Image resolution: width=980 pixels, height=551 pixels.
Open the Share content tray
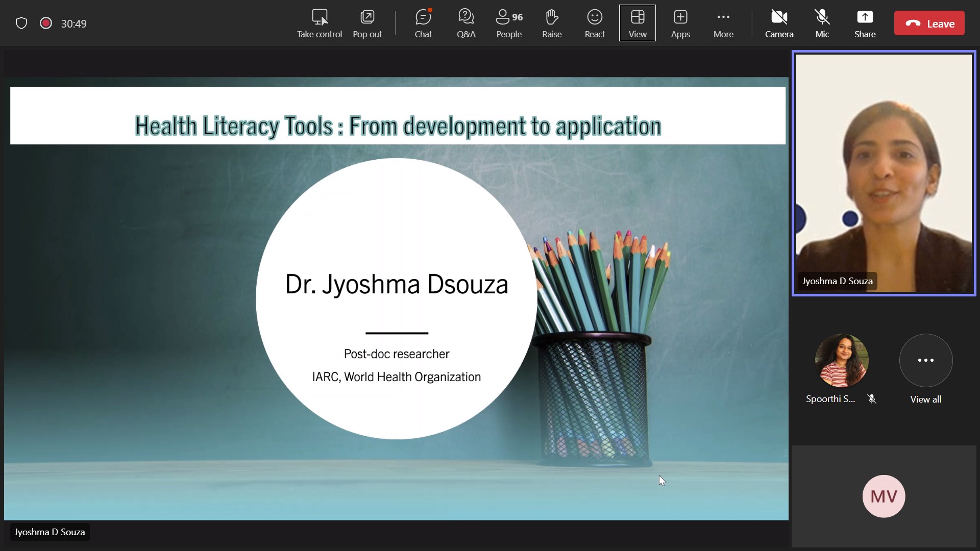(x=865, y=23)
